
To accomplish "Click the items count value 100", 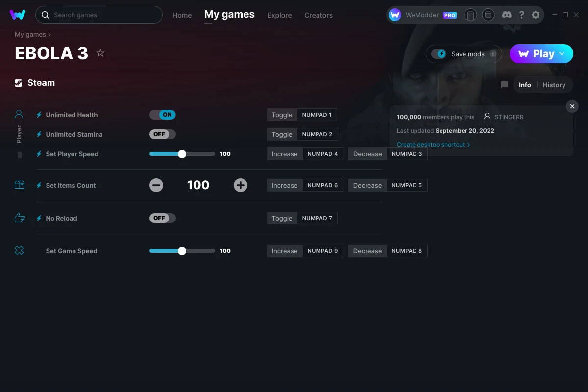I will 198,185.
